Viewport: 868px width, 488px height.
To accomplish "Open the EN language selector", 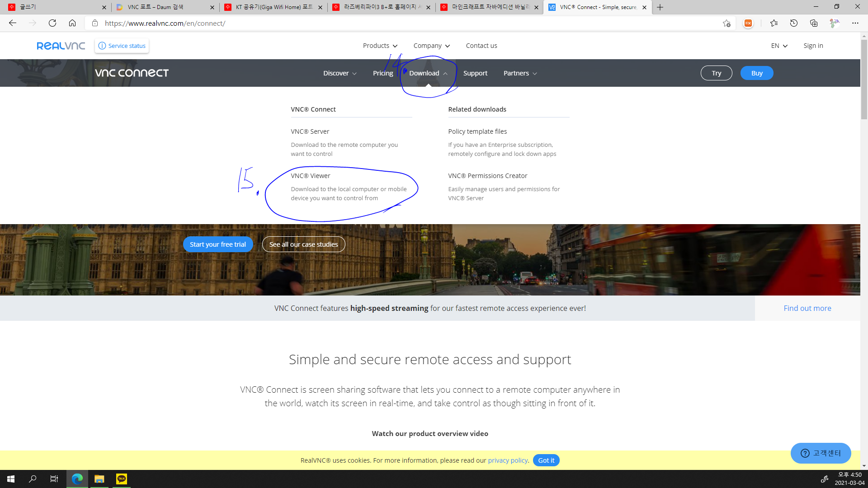I will pyautogui.click(x=779, y=46).
